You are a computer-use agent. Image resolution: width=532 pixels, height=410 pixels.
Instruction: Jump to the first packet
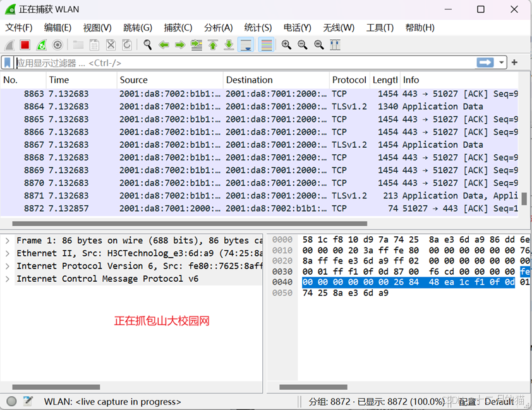click(x=213, y=45)
